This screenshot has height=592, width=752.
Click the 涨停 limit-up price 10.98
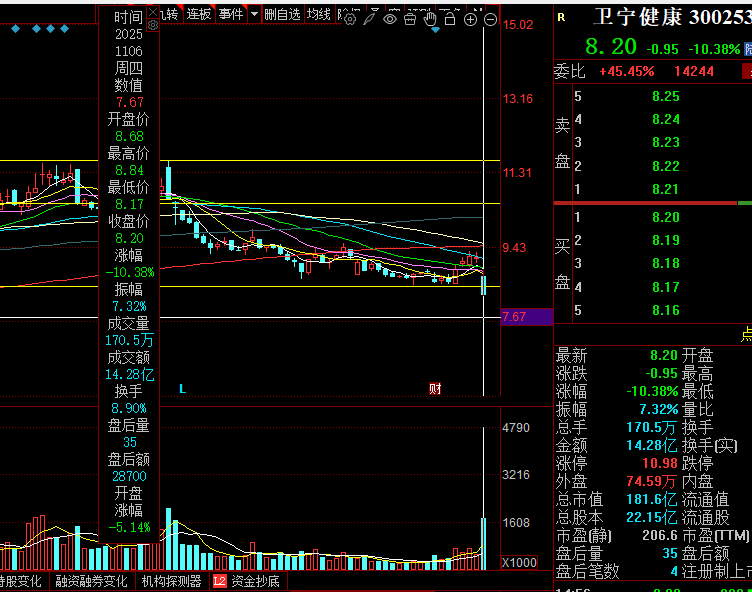coord(659,463)
